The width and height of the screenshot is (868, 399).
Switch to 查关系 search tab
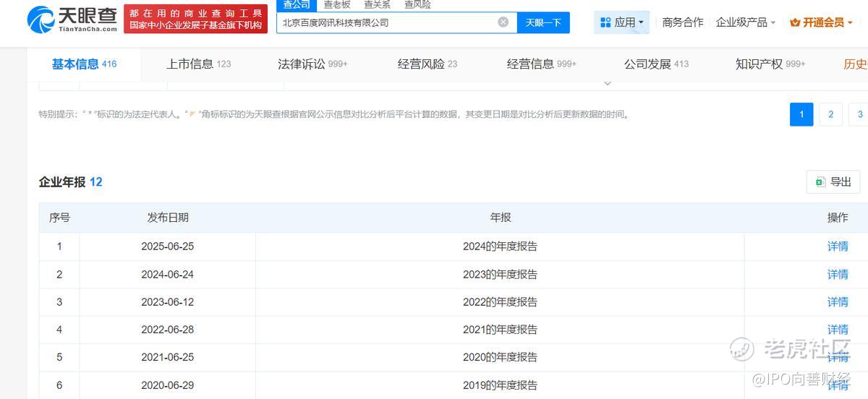377,5
